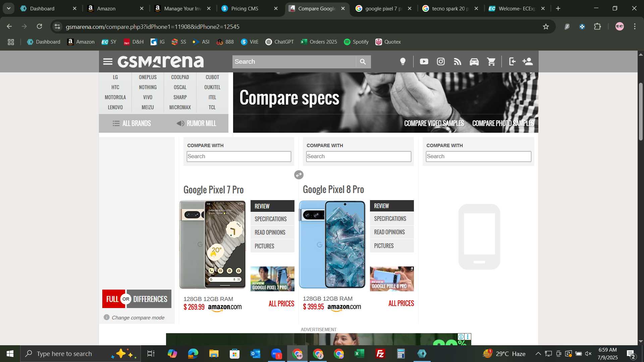The width and height of the screenshot is (644, 362).
Task: Switch to the Welcome- ECExp tab
Action: 517,8
